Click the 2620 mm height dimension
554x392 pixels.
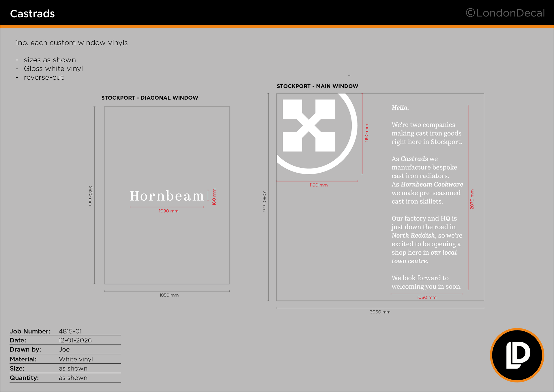(x=90, y=196)
